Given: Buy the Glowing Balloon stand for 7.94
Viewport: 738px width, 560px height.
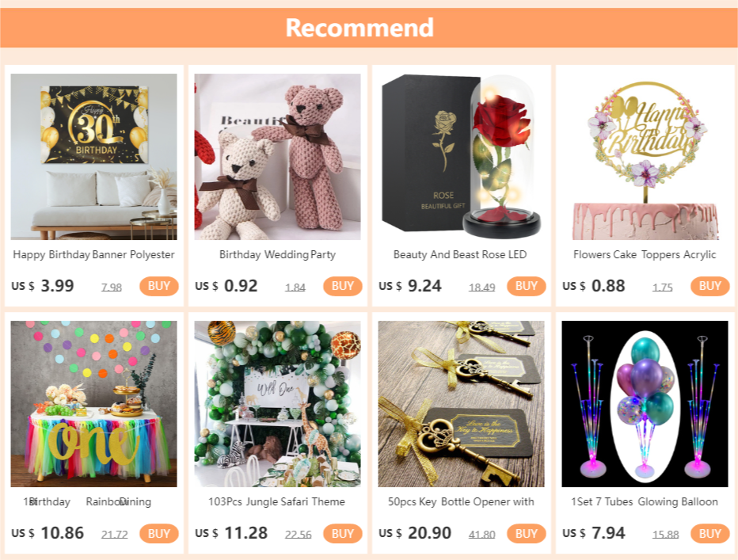Looking at the screenshot, I should pyautogui.click(x=709, y=534).
